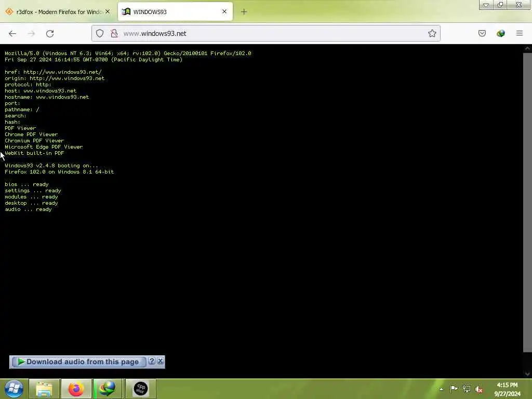Click the Mozilla/5.0 user agent line

click(128, 54)
